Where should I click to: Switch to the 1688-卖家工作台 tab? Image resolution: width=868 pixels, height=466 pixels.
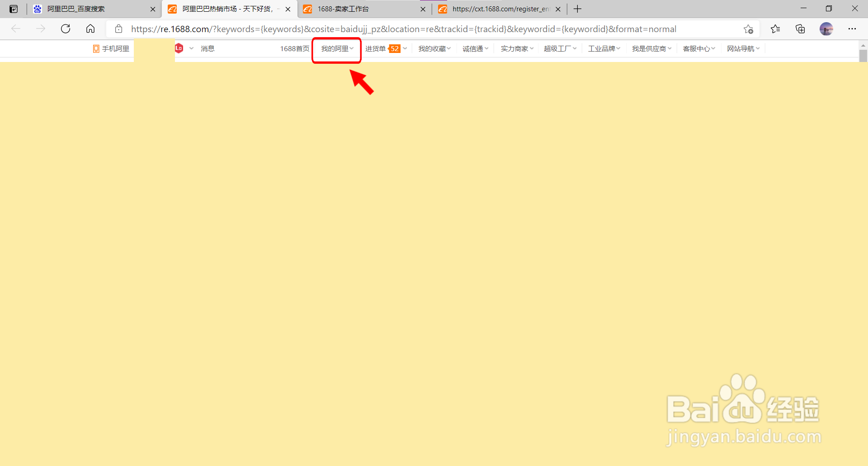pos(364,9)
